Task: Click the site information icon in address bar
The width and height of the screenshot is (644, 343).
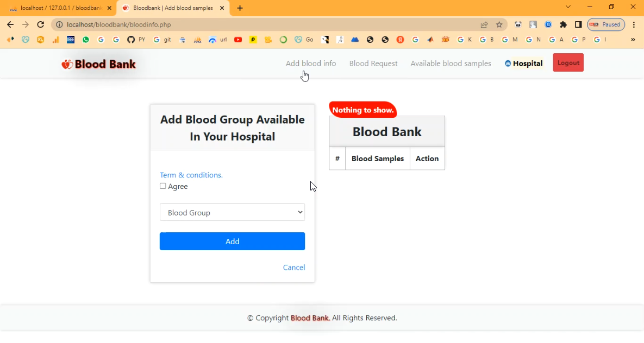Action: (x=59, y=24)
